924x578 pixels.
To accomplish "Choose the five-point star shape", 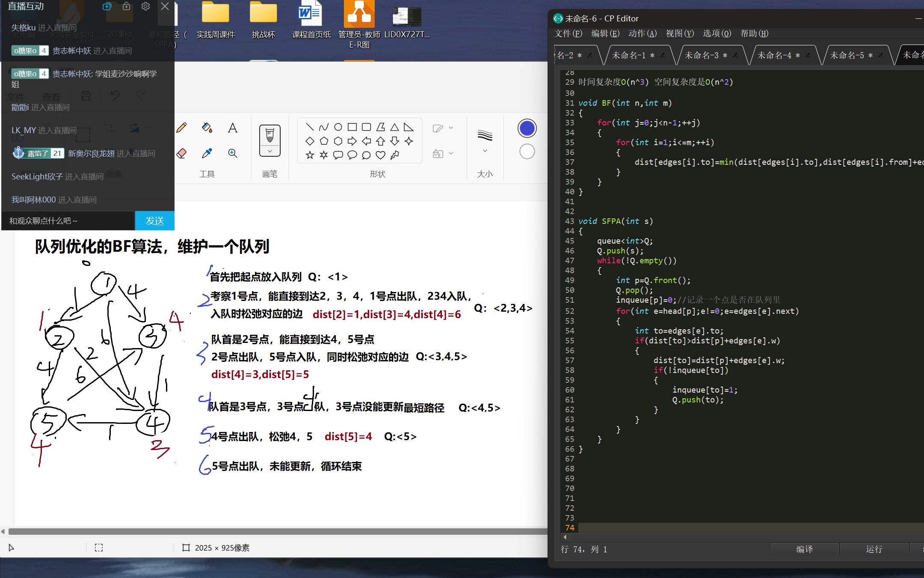I will point(310,155).
